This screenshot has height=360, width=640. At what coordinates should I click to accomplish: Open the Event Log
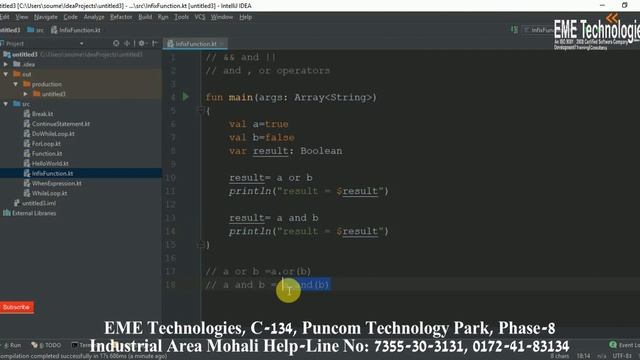click(x=624, y=345)
